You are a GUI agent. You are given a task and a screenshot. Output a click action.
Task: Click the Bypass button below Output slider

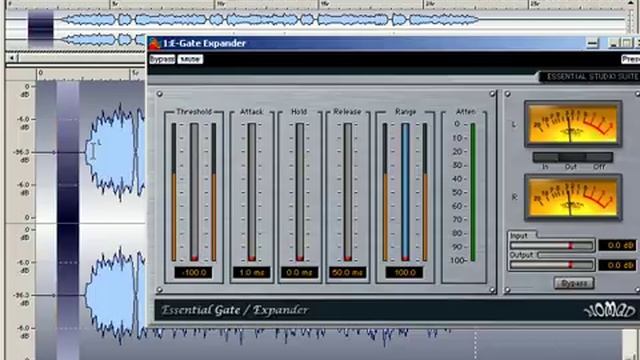coord(574,283)
